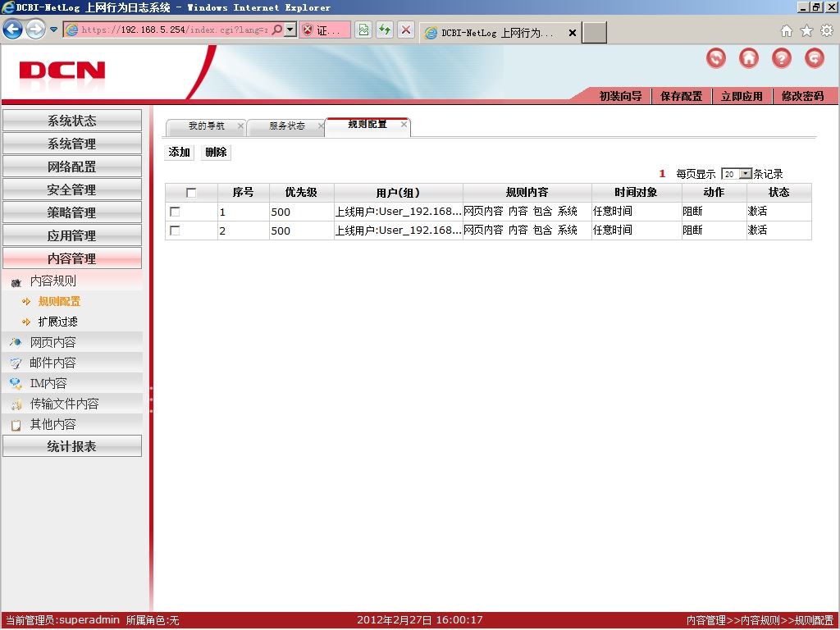Click 立即应用 apply now

[x=742, y=97]
